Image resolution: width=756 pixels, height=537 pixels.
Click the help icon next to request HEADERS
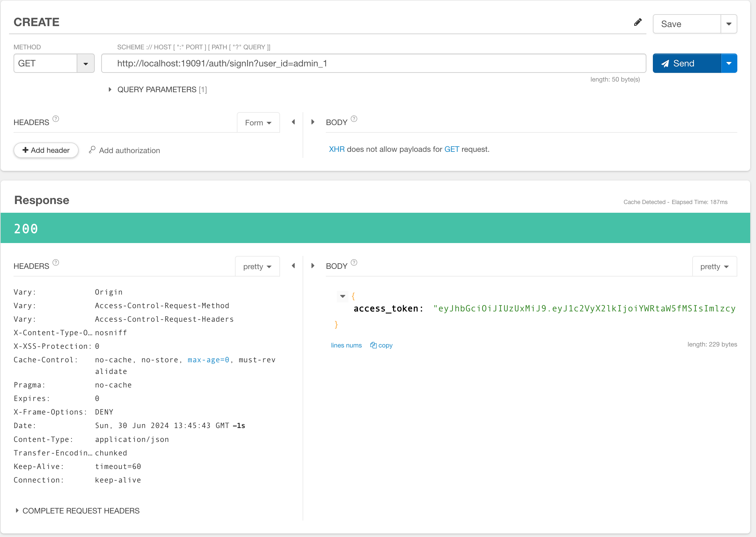point(56,119)
